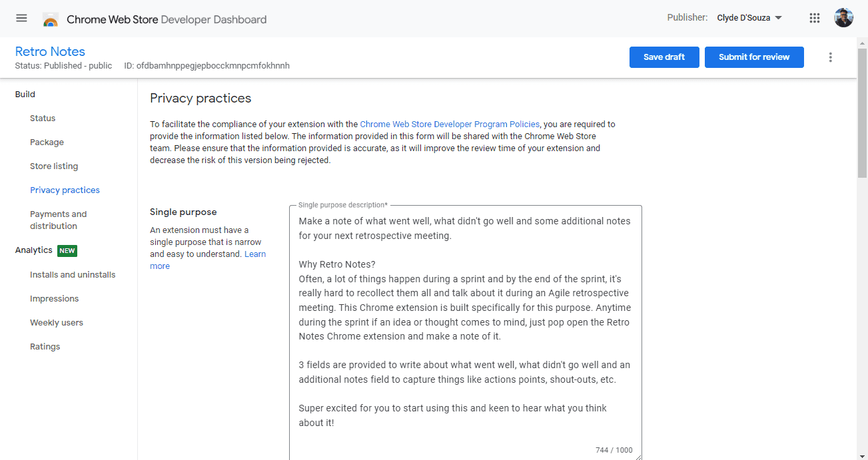
Task: Open Status in the Build section
Action: (x=43, y=118)
